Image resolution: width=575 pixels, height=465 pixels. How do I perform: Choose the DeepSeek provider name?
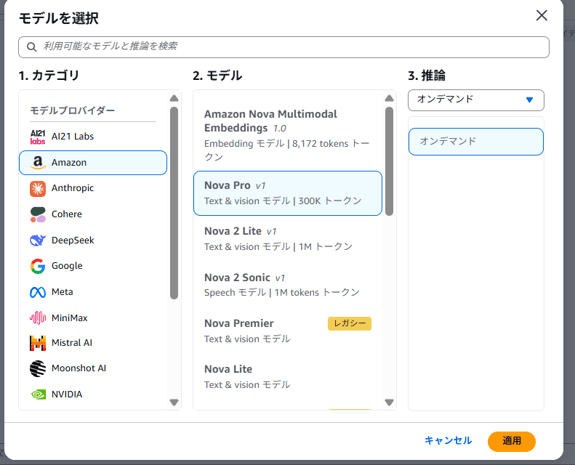[x=73, y=241]
